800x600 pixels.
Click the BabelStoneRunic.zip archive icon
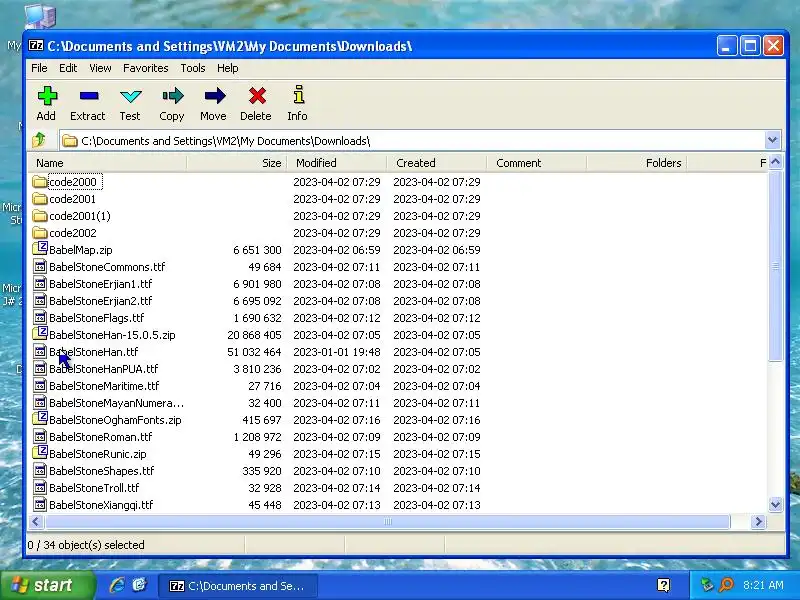39,453
